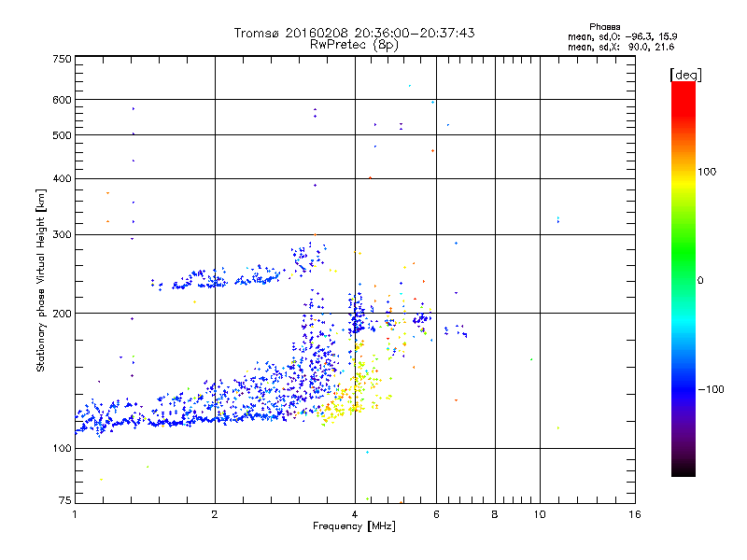Viewport: 747px width, 560px height.
Task: Click the y-axis tick label '100'
Action: pos(62,449)
